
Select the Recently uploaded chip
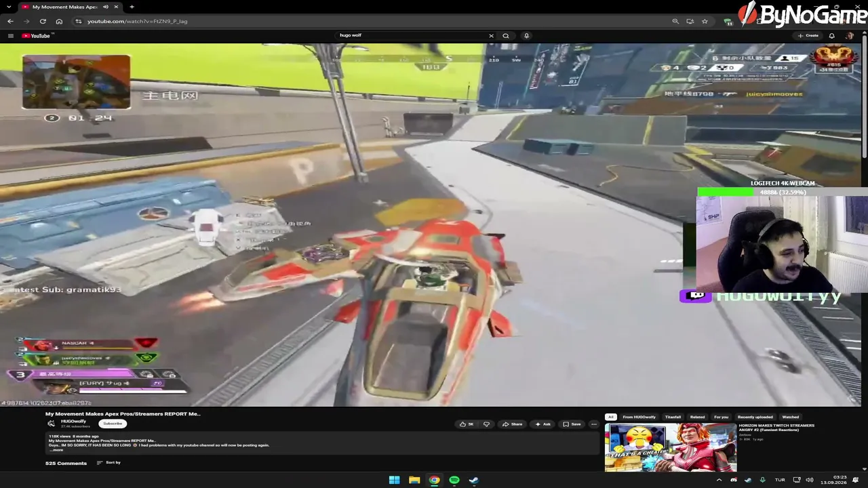click(x=755, y=417)
